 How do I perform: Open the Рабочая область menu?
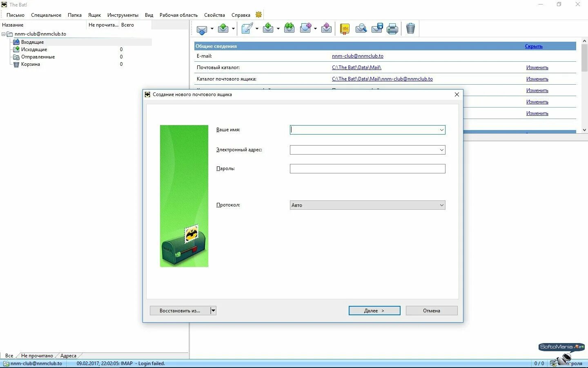178,15
